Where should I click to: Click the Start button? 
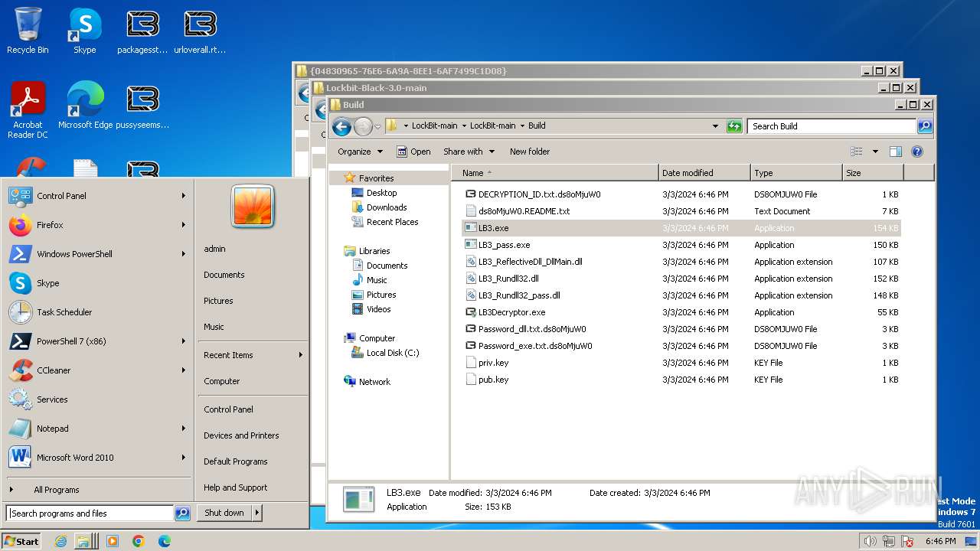pos(21,541)
